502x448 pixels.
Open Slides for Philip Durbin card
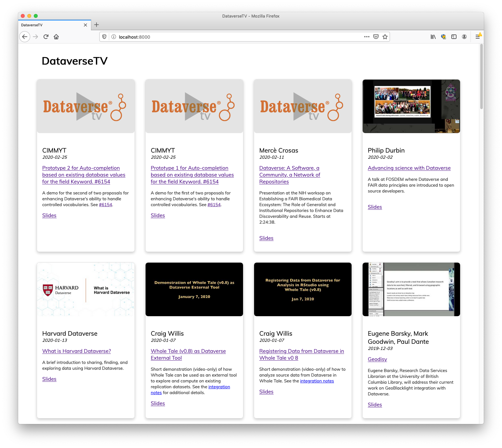coord(375,207)
